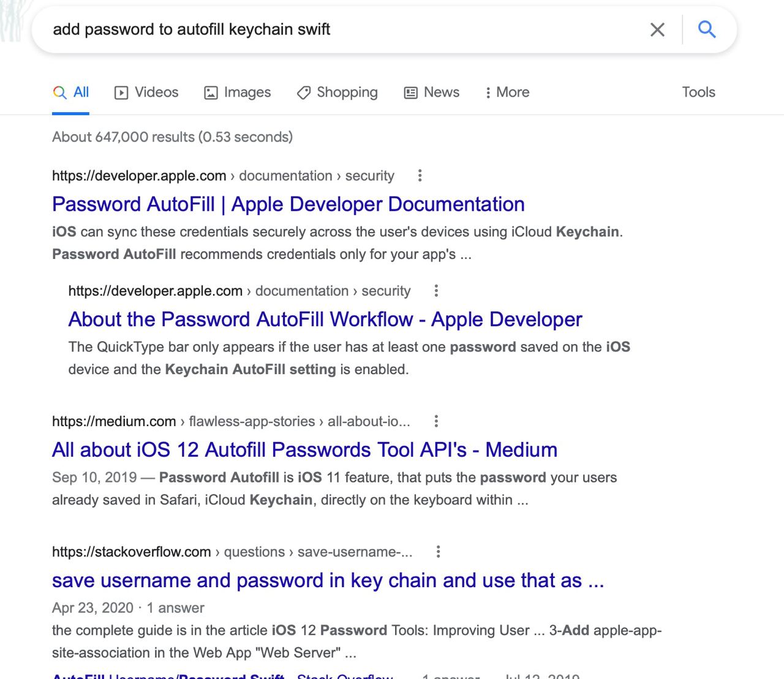Click the blue magnifier search icon

pyautogui.click(x=707, y=29)
